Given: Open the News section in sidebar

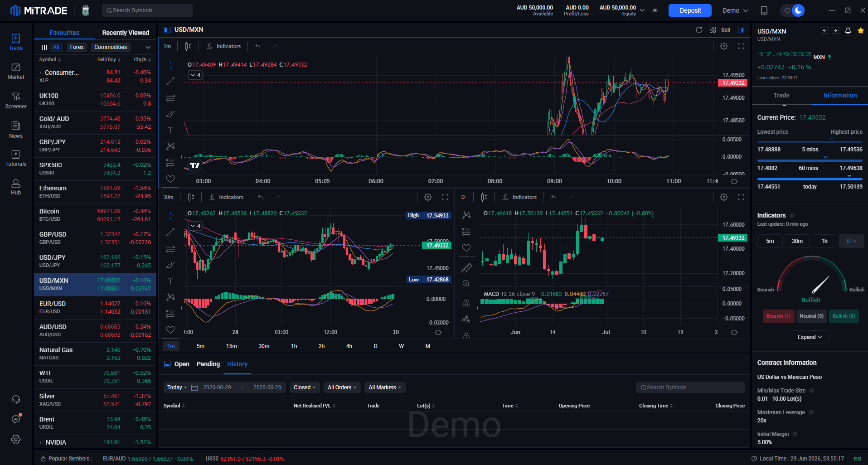Looking at the screenshot, I should pyautogui.click(x=16, y=130).
